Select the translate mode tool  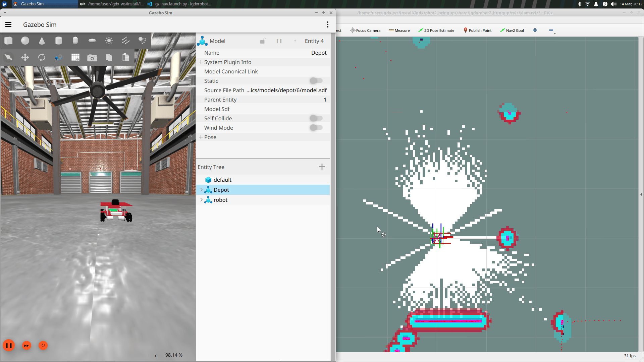click(x=25, y=57)
